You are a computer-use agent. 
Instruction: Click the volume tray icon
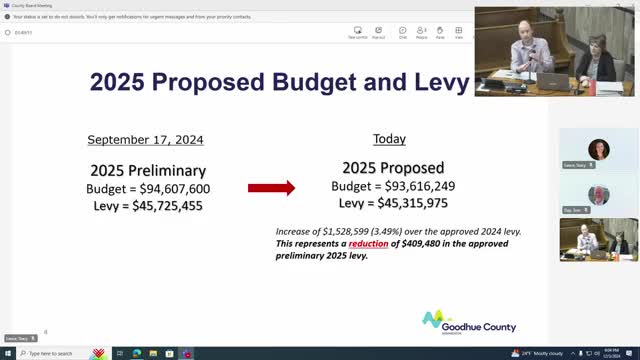pyautogui.click(x=597, y=353)
